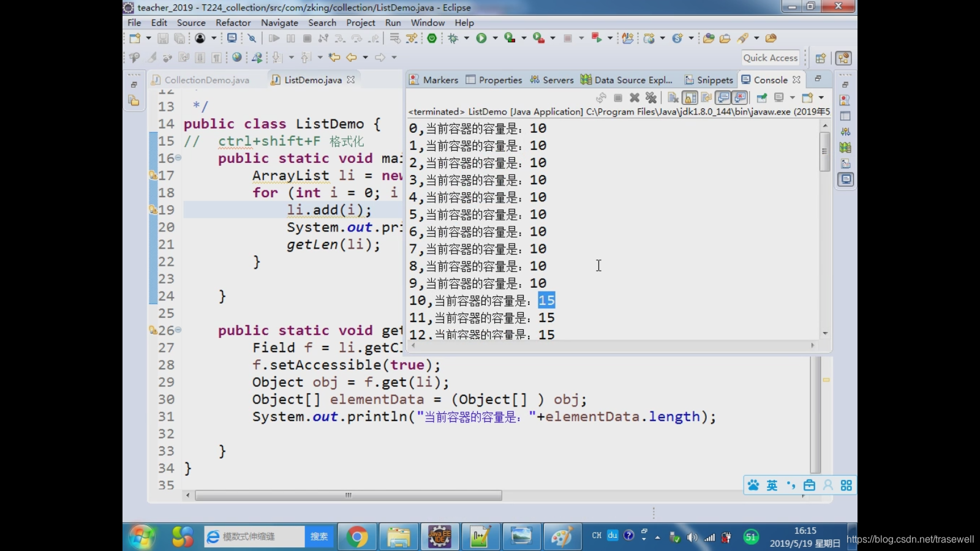980x551 pixels.
Task: Click the Save icon in toolbar
Action: [x=163, y=38]
